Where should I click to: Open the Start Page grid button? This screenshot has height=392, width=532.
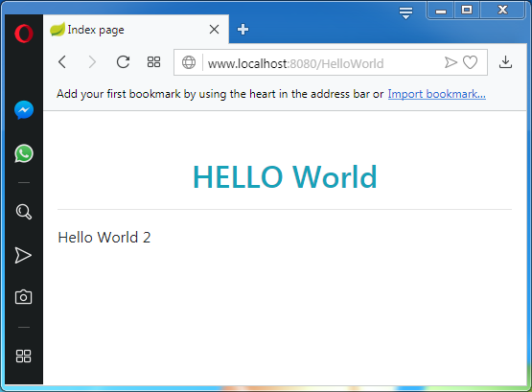pos(153,62)
